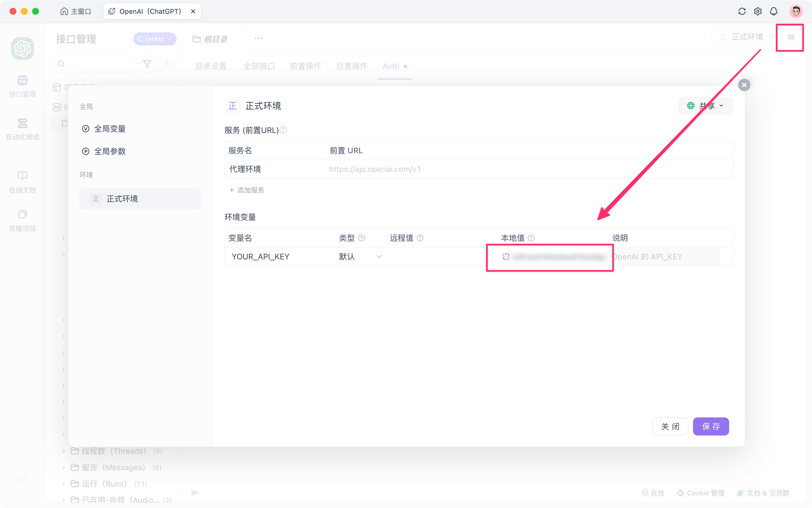
Task: Click the help icon next to 类型
Action: pos(361,238)
